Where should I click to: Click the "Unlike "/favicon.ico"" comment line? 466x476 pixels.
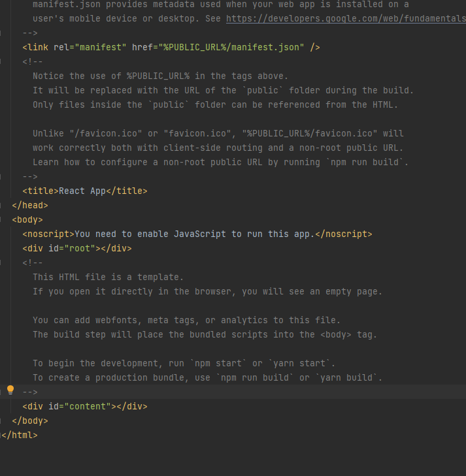(218, 134)
